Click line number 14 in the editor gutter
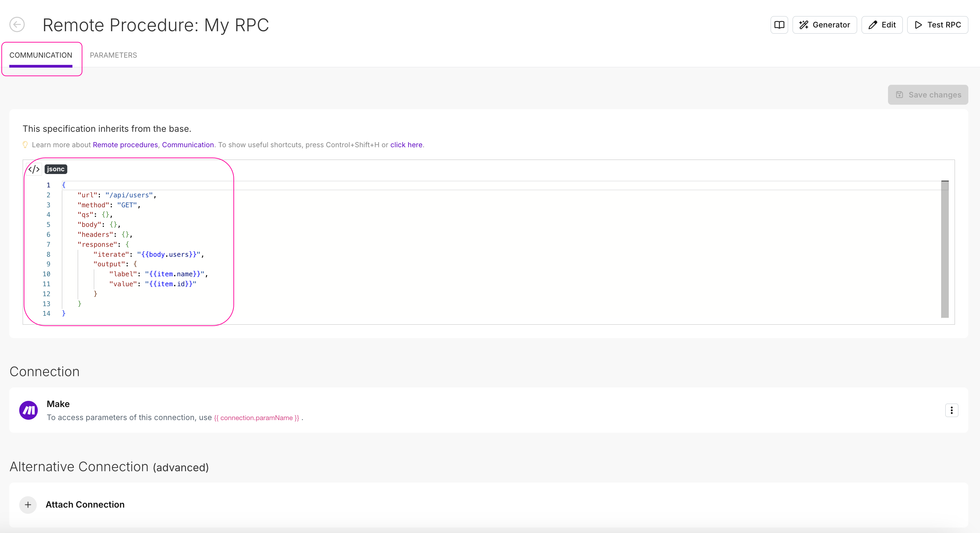Viewport: 980px width, 533px height. [x=46, y=313]
